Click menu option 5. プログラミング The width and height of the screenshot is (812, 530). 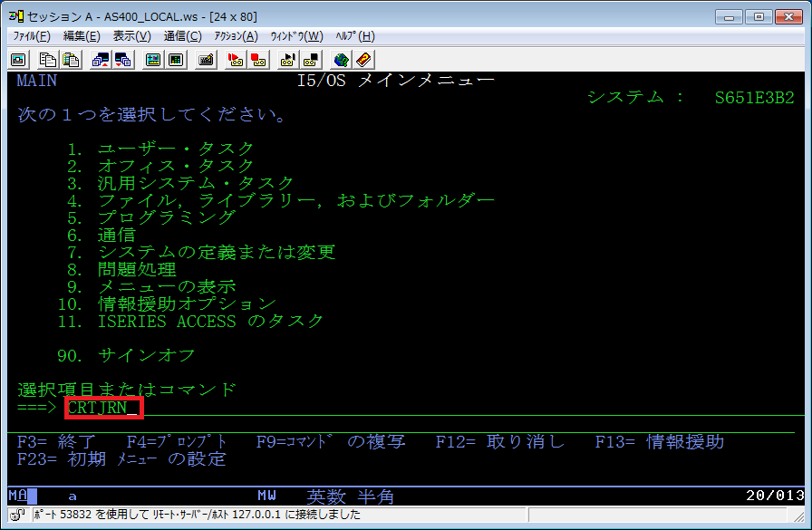click(151, 217)
